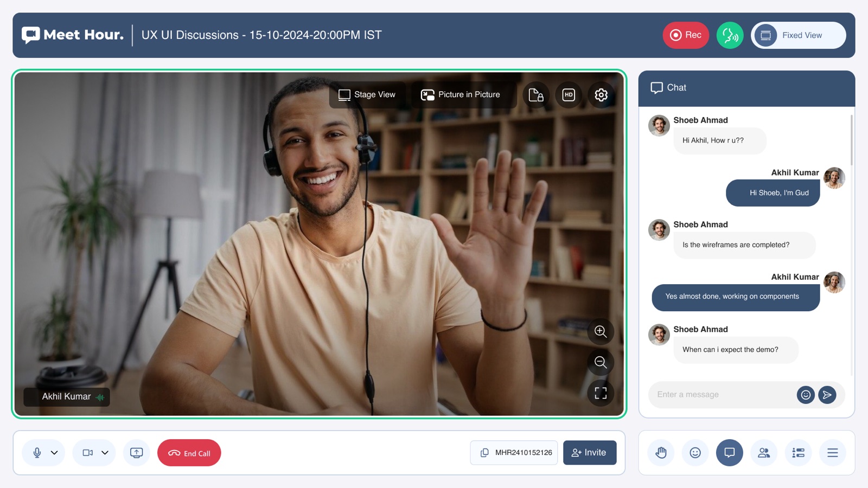Select 'Yes almost done, working on components' message
This screenshot has width=868, height=488.
point(736,297)
